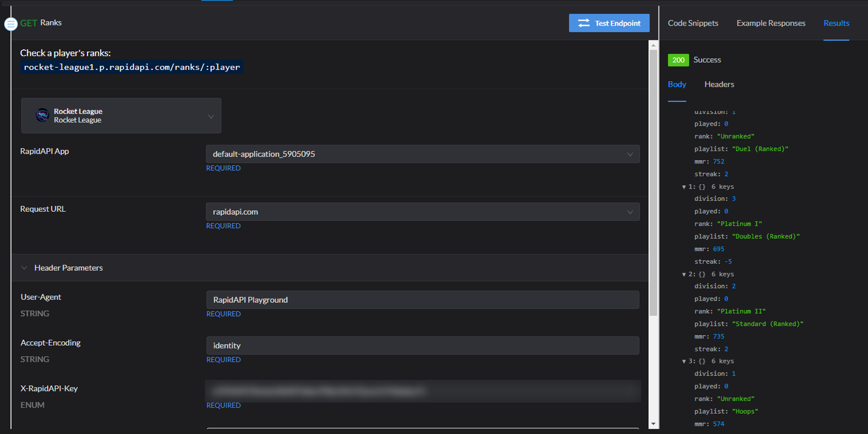Show the response Headers tab
This screenshot has width=868, height=434.
point(719,84)
